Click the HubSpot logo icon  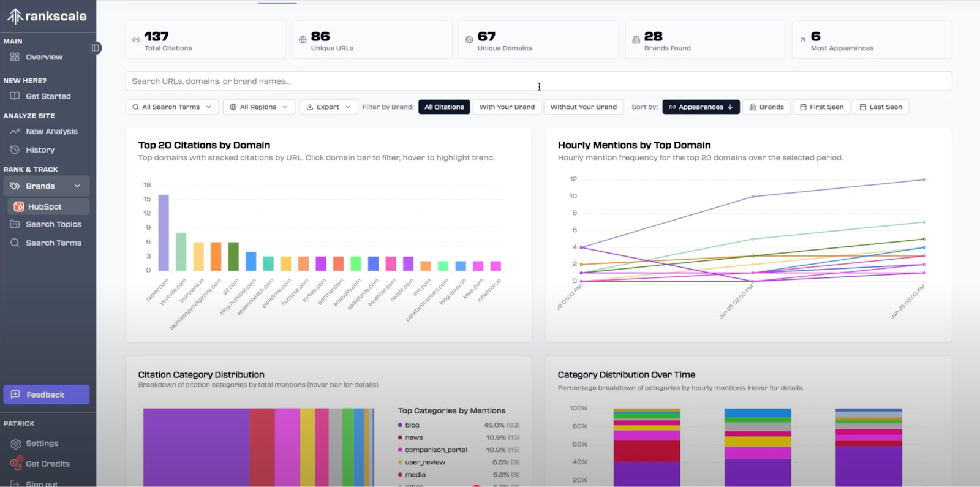19,206
